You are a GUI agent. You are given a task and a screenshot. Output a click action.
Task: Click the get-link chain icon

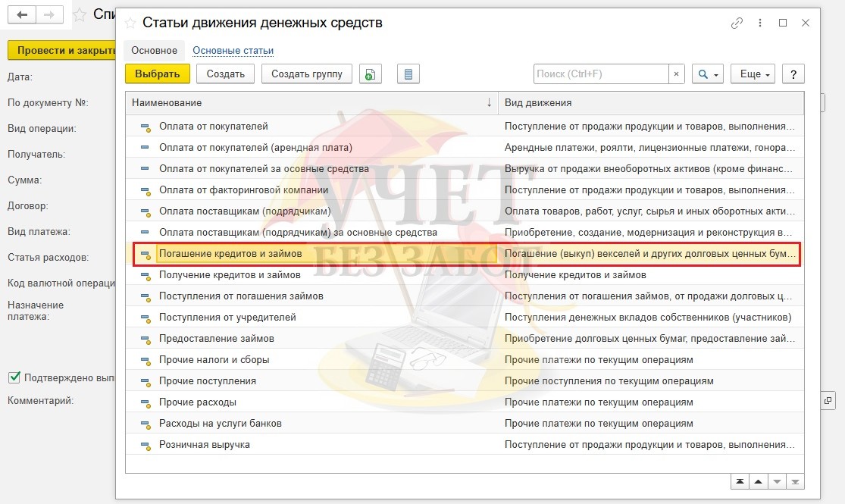click(x=737, y=23)
